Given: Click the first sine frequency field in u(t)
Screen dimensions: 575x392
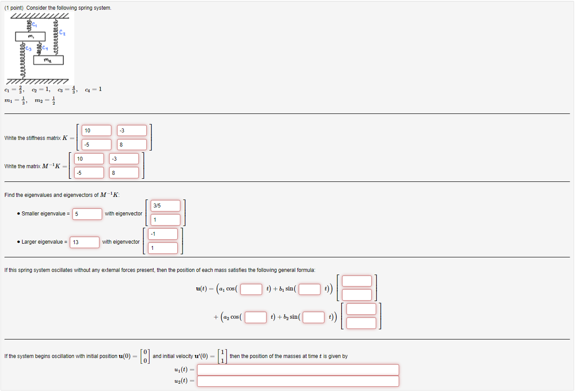Looking at the screenshot, I should click(x=309, y=290).
